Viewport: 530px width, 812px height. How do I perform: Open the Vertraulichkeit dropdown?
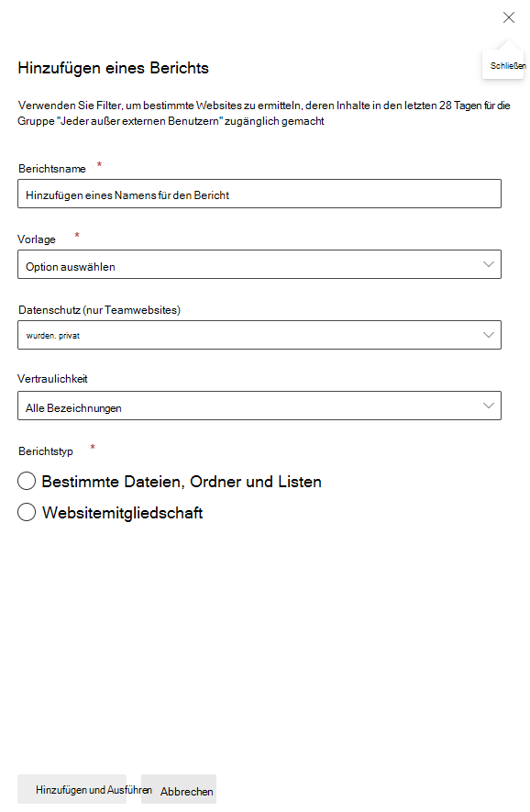click(x=259, y=406)
